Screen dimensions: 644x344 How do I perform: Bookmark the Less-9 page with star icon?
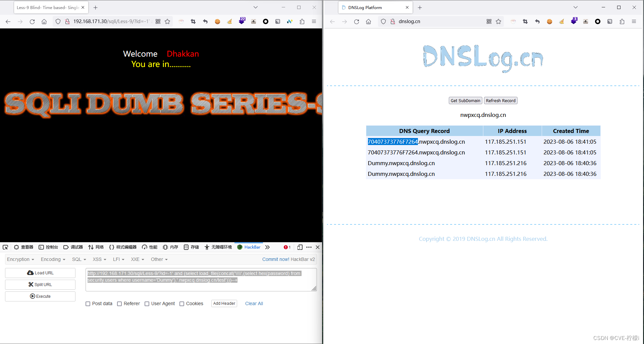click(x=167, y=21)
